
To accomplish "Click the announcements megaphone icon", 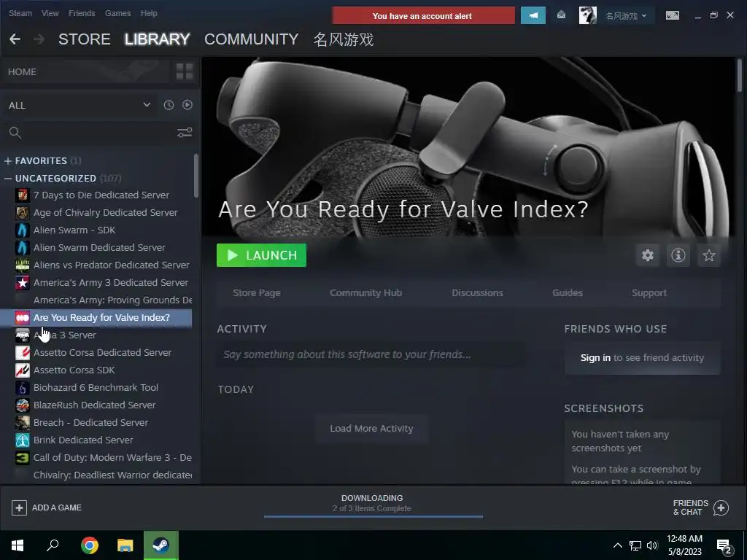I will [x=533, y=16].
